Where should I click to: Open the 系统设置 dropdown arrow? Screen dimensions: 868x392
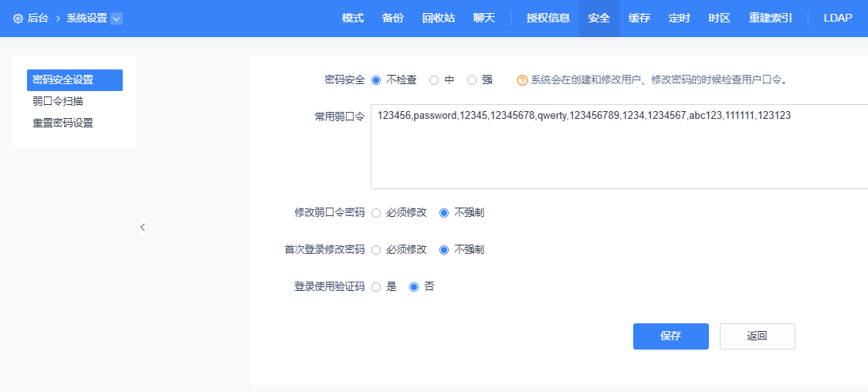pyautogui.click(x=117, y=19)
